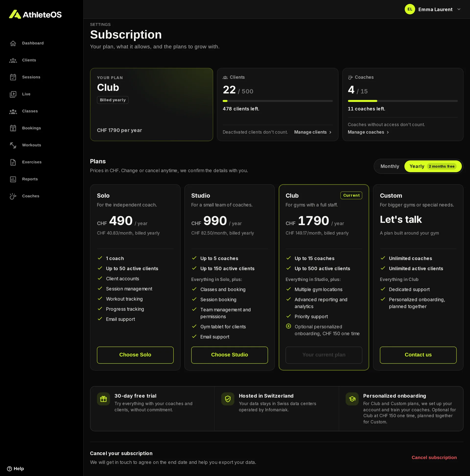Click the Coaches whistle icon in sidebar
Viewport: 470px width, 476px height.
[13, 196]
